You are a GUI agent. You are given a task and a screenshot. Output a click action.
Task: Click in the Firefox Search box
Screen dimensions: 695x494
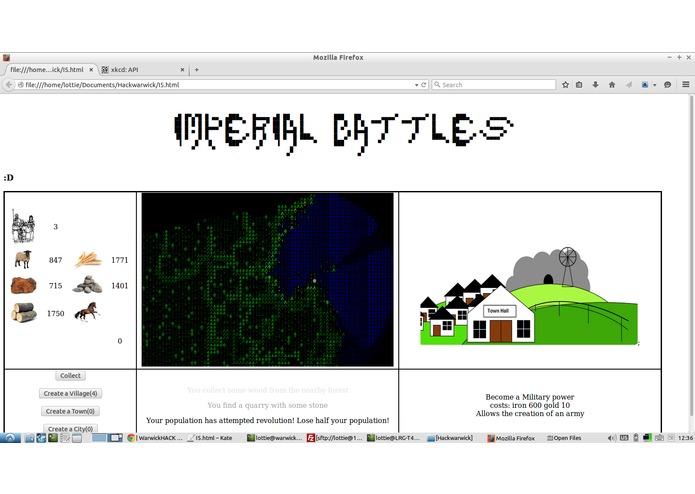494,85
